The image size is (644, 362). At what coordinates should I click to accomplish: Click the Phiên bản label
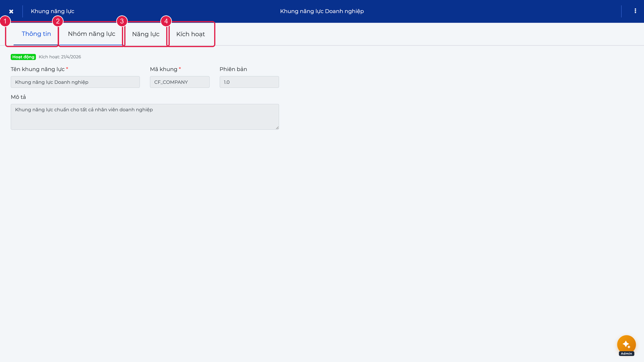pos(233,69)
